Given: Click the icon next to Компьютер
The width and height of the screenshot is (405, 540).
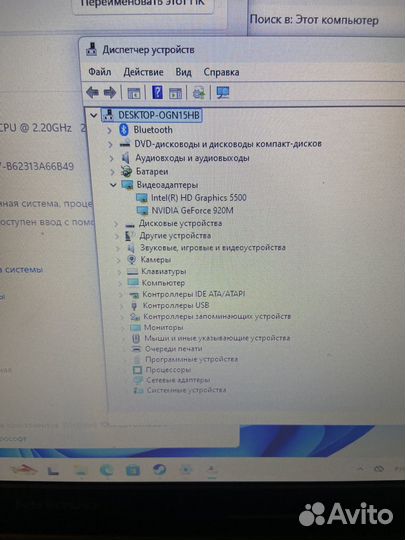Looking at the screenshot, I should (x=133, y=283).
